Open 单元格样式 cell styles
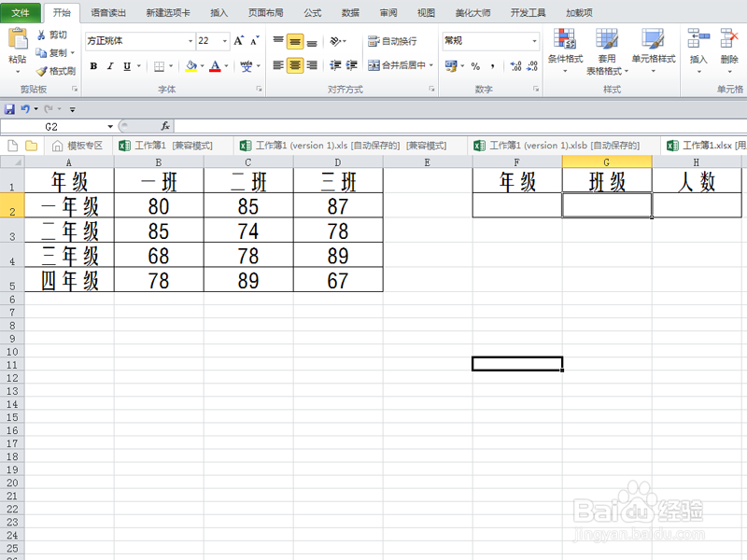Viewport: 747px width, 560px height. tap(653, 50)
